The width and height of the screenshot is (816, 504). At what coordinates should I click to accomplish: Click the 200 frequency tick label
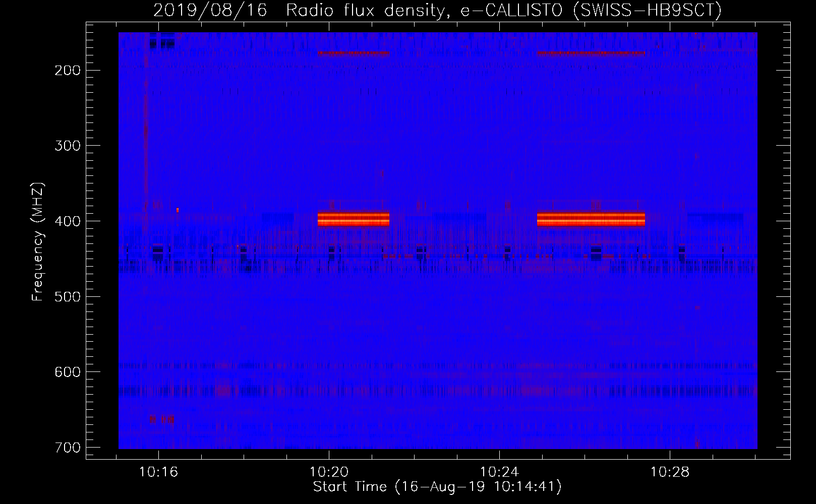pos(67,70)
